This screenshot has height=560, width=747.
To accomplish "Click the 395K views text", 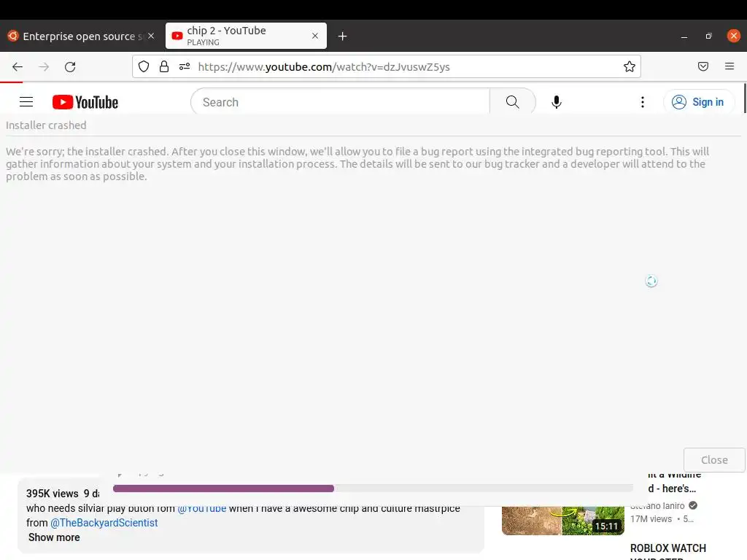I will (52, 494).
